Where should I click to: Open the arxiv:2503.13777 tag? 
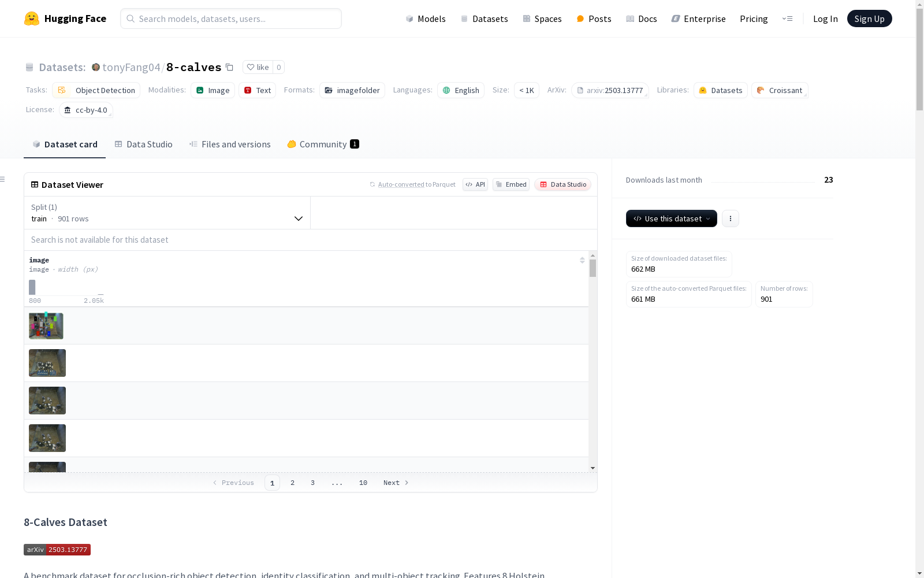point(610,90)
